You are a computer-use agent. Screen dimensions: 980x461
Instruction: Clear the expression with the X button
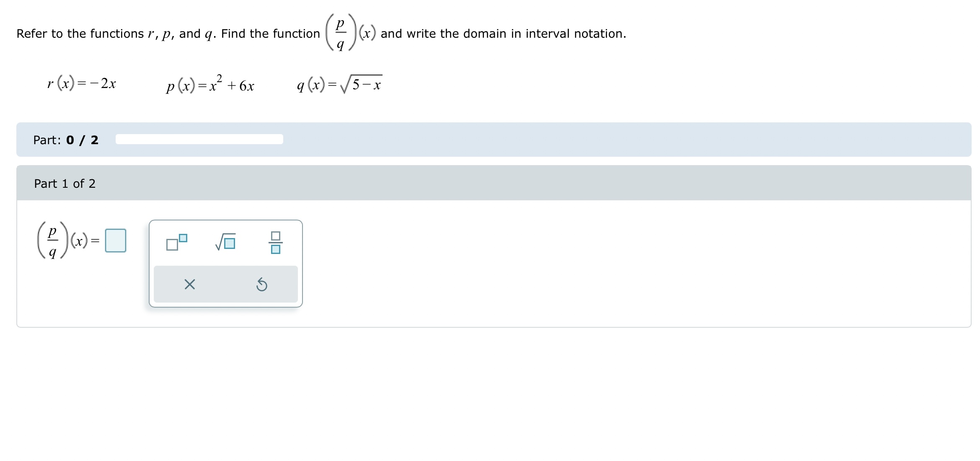click(x=190, y=285)
